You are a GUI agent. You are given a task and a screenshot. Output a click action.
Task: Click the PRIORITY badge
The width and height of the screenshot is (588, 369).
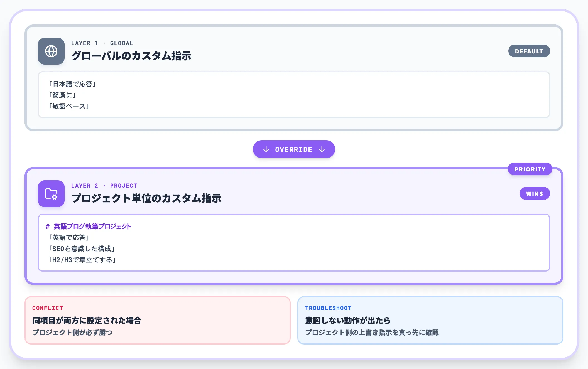pos(530,169)
